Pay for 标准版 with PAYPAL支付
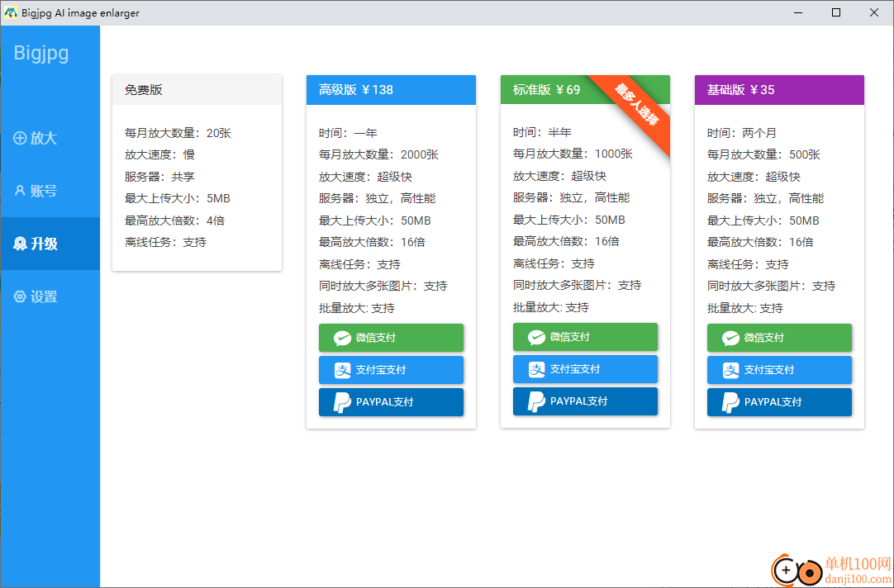The width and height of the screenshot is (894, 588). click(x=585, y=401)
